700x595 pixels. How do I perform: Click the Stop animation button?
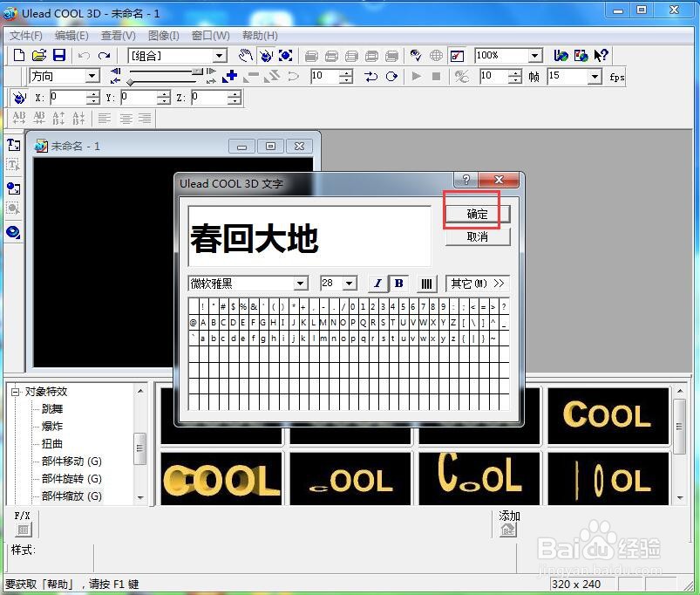click(437, 77)
